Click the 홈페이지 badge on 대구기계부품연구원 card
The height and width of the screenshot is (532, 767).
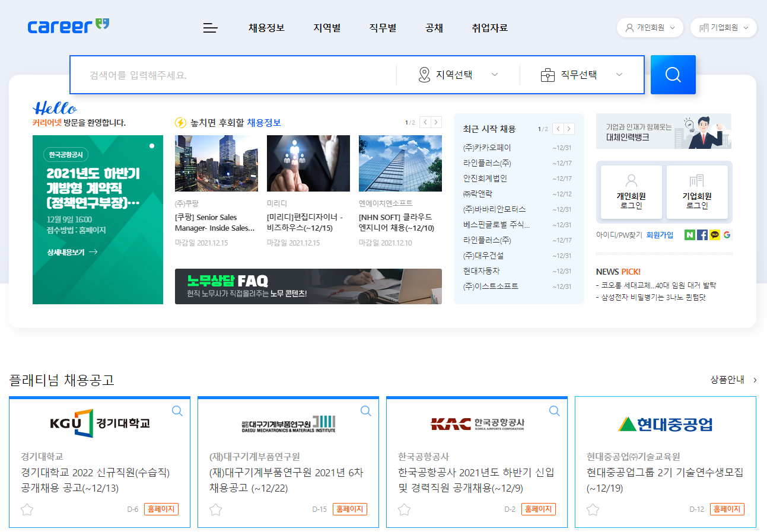pyautogui.click(x=350, y=509)
